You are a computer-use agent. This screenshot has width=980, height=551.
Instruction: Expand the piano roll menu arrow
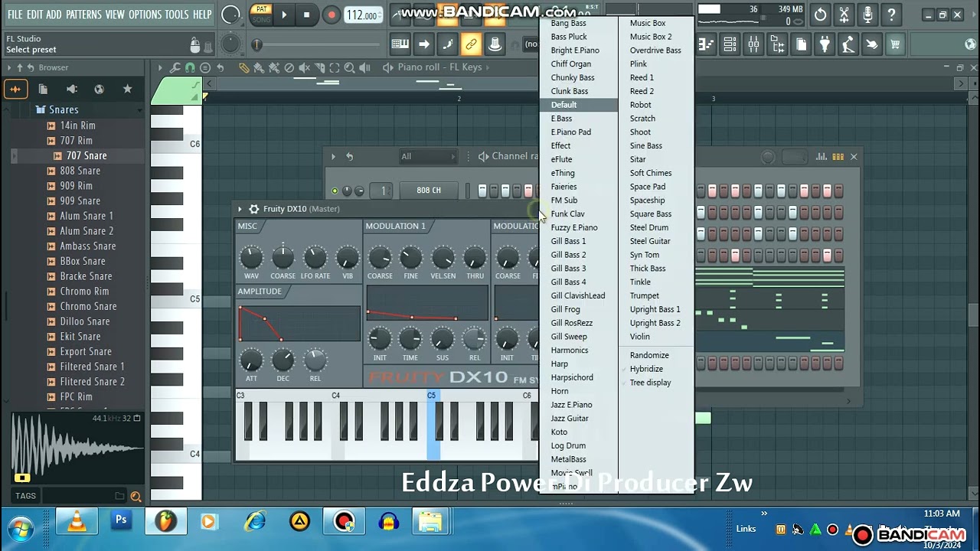click(160, 67)
